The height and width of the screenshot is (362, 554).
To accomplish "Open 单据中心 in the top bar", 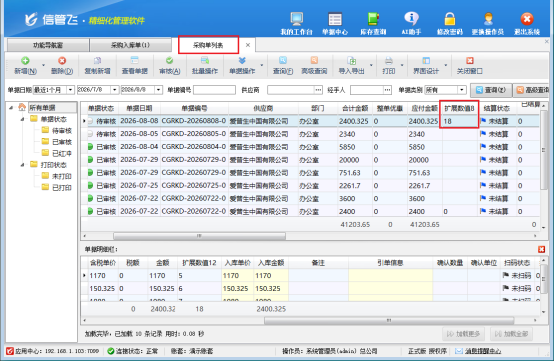I will (335, 23).
